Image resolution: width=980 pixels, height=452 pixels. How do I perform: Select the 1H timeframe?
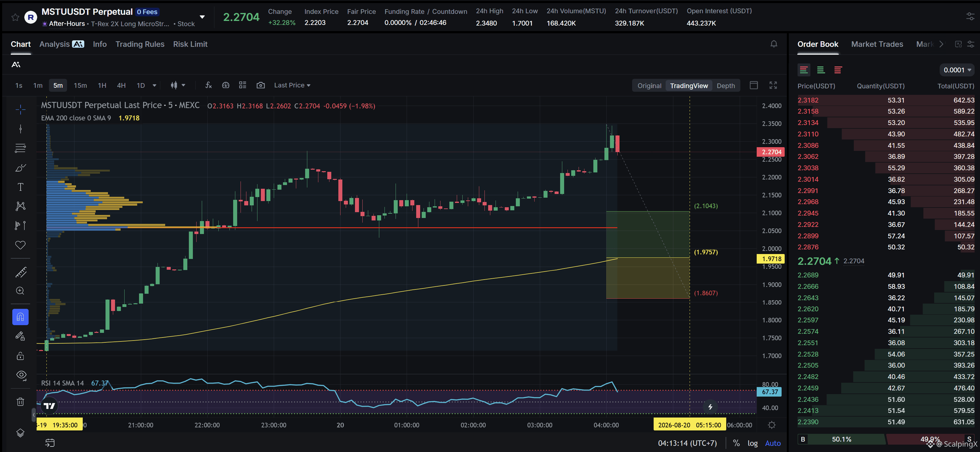(102, 85)
